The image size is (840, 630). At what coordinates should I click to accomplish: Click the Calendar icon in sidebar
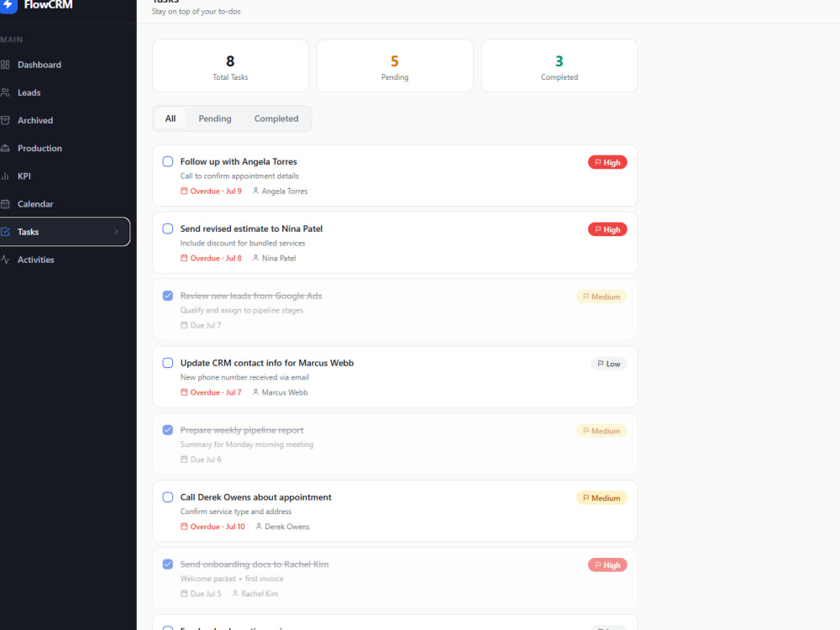click(x=5, y=204)
